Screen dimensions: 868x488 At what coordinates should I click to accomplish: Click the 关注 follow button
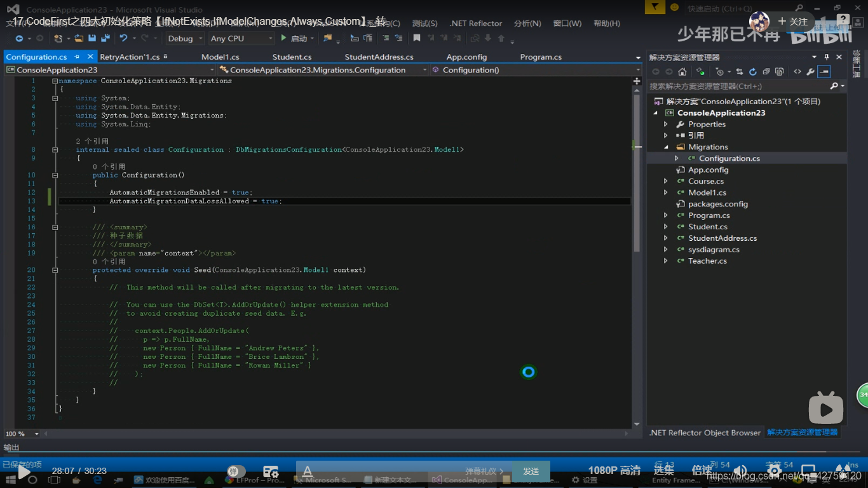[793, 22]
